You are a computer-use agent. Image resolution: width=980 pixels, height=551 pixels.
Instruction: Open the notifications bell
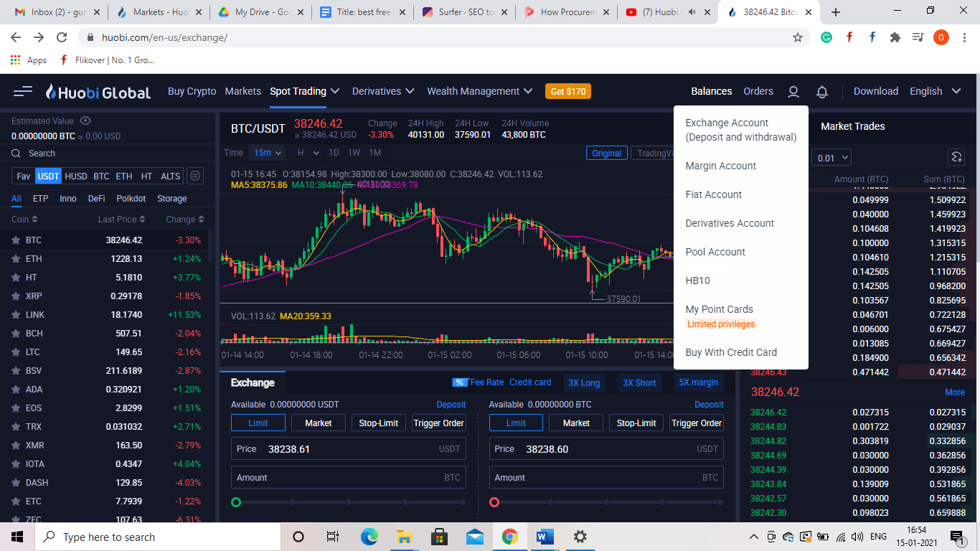point(822,92)
